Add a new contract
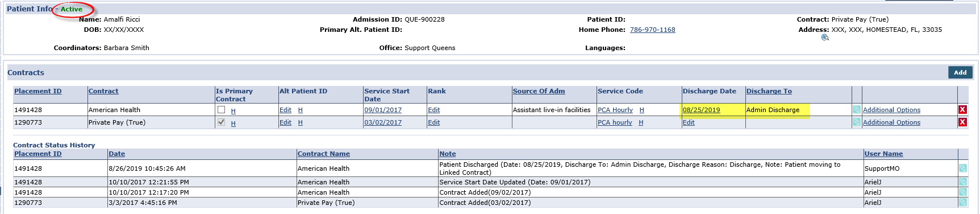 (960, 72)
